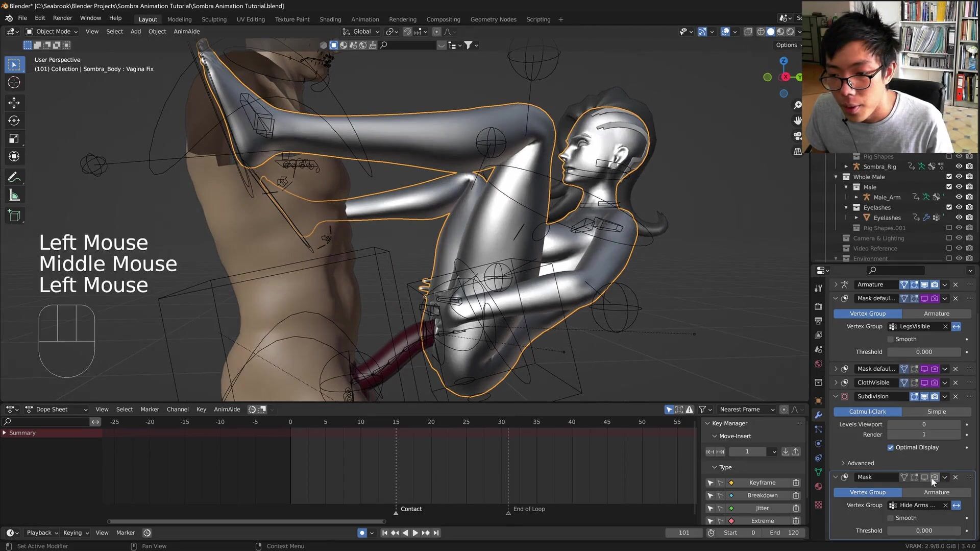Switch to the Sculpting workspace tab
980x551 pixels.
pos(214,19)
